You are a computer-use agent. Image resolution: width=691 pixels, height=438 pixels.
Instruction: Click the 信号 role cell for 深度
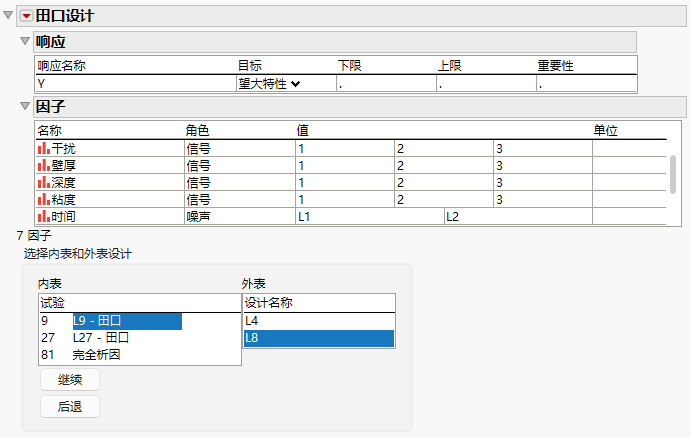tap(240, 182)
